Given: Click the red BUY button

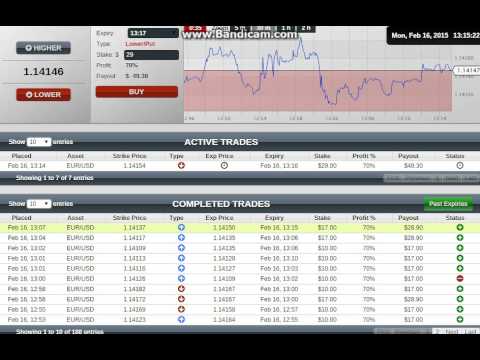Looking at the screenshot, I should click(x=137, y=92).
